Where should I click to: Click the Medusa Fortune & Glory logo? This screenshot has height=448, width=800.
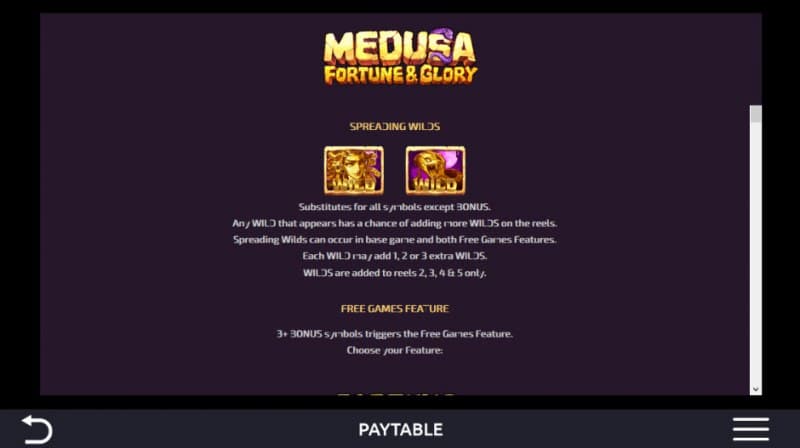tap(401, 57)
